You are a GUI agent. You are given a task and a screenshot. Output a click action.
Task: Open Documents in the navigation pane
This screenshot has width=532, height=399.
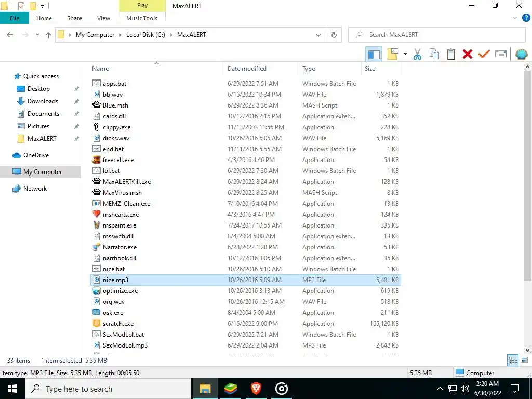click(x=43, y=114)
